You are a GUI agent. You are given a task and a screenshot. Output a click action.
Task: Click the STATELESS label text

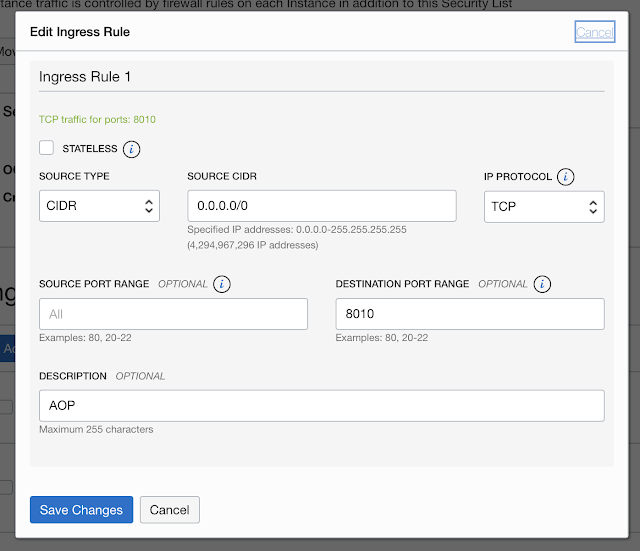90,149
